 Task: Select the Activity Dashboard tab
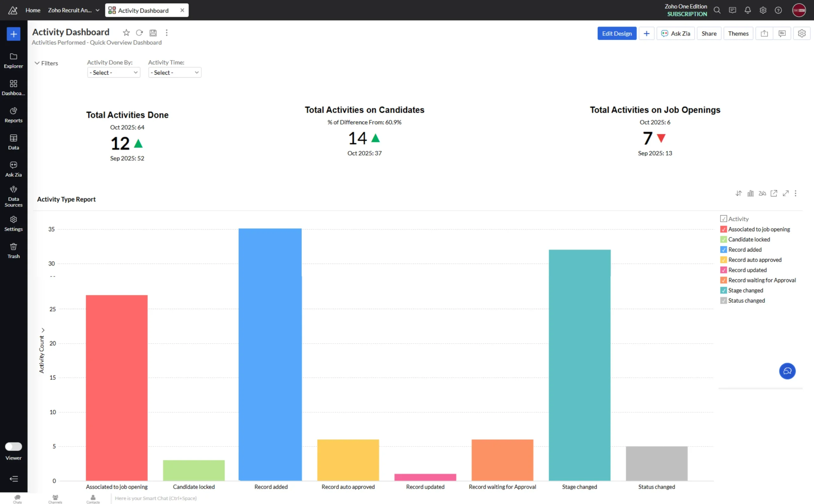tap(143, 10)
